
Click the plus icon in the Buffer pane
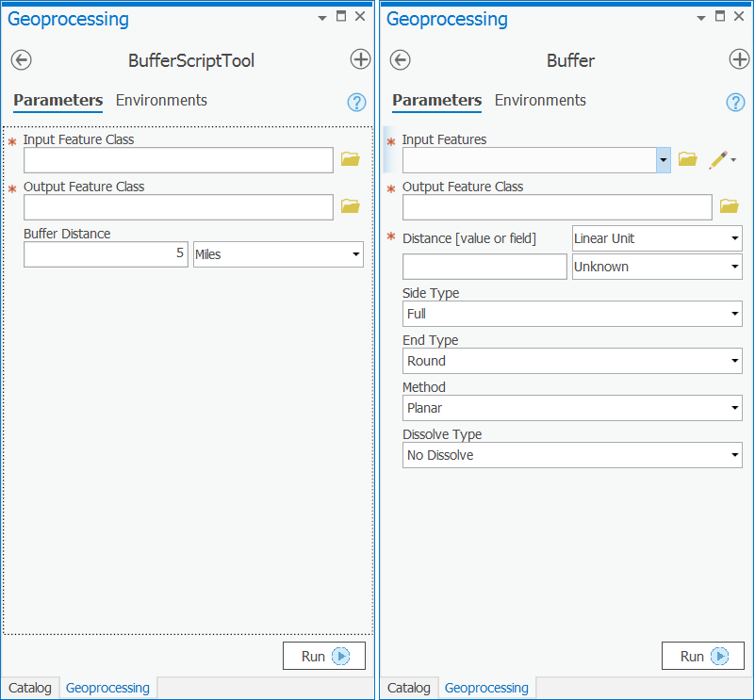pyautogui.click(x=739, y=59)
